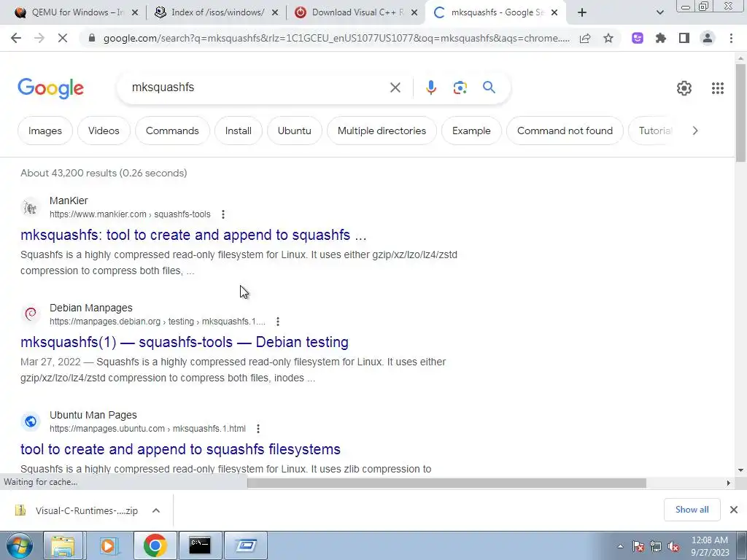Click the address bar URL
Image resolution: width=747 pixels, height=560 pixels.
336,38
